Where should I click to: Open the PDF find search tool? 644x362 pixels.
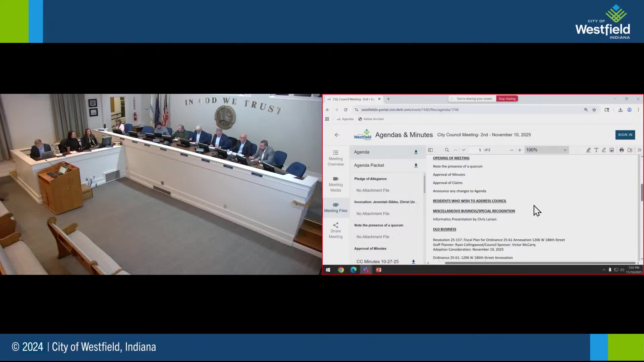(447, 150)
